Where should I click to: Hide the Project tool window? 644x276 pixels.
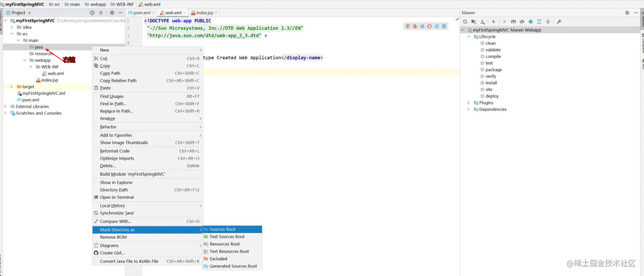coord(120,13)
